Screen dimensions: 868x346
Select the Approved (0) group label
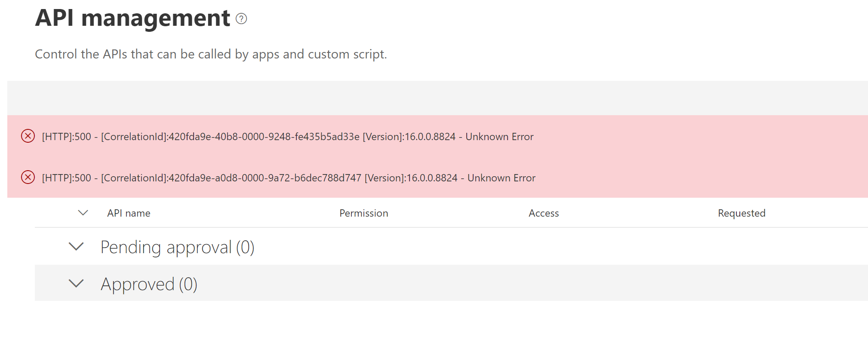pos(149,284)
